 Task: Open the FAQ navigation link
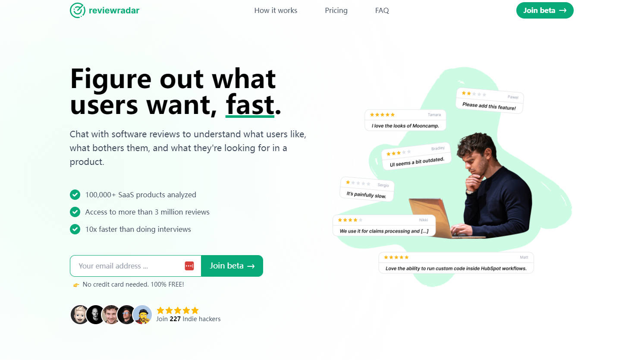(382, 10)
